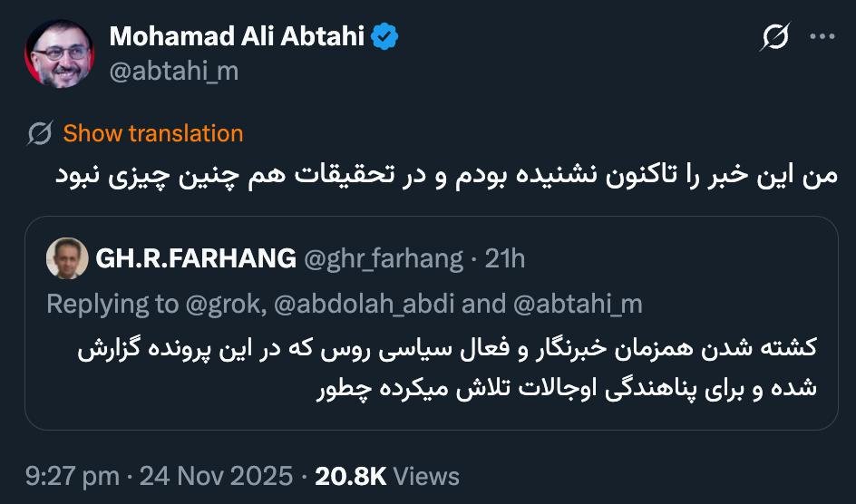Click GH.R.FARHANG's small avatar
Viewport: 856px width, 504px height.
pos(66,258)
